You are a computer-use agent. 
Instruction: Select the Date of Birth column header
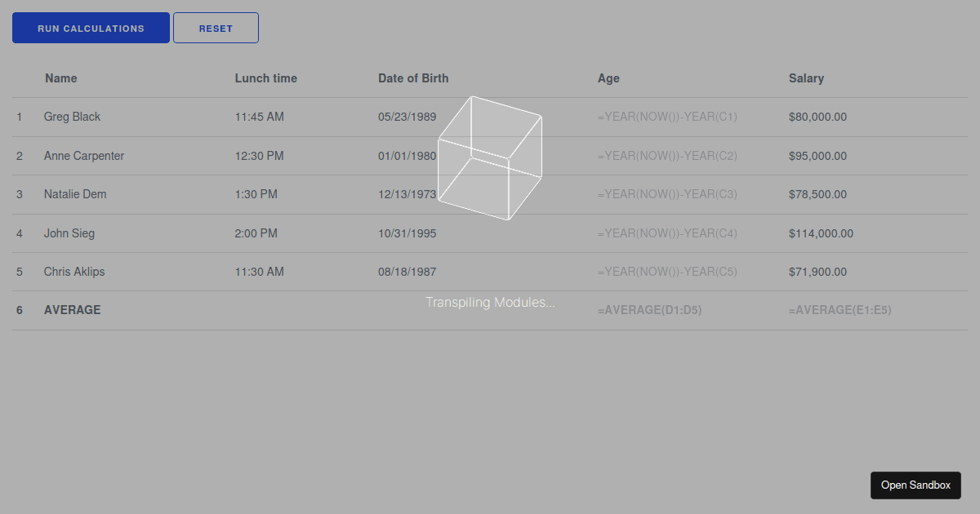[x=413, y=78]
